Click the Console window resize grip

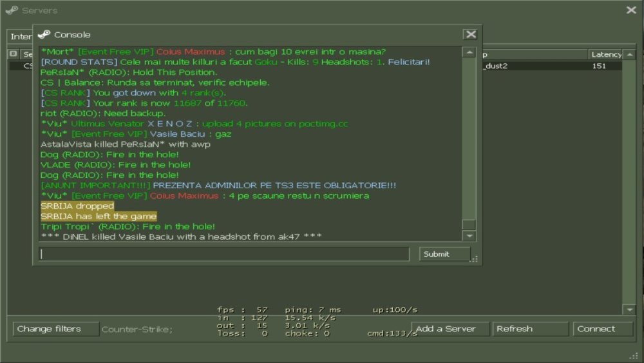pos(475,259)
